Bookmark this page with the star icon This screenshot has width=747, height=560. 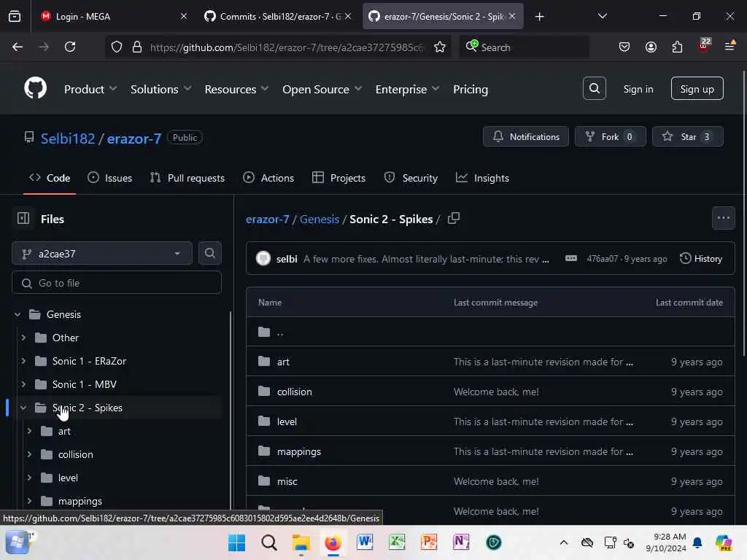439,47
